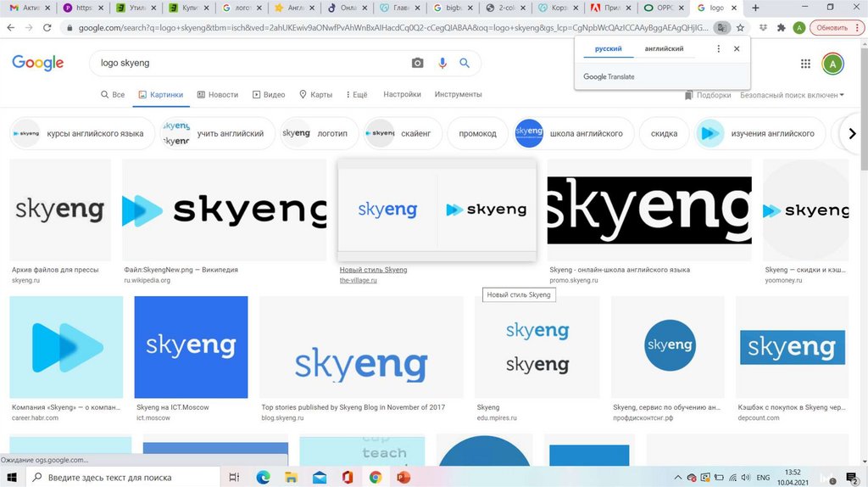The image size is (868, 487).
Task: Open Task View on the taskbar
Action: (x=234, y=477)
